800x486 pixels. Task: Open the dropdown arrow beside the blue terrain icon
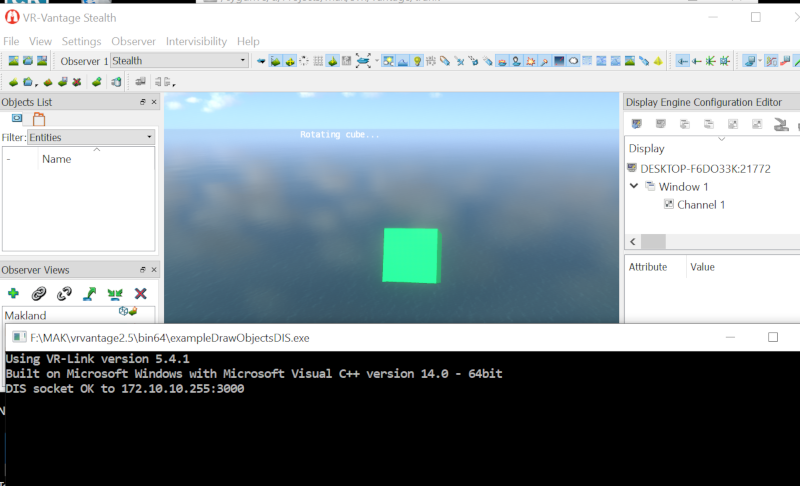[x=37, y=85]
